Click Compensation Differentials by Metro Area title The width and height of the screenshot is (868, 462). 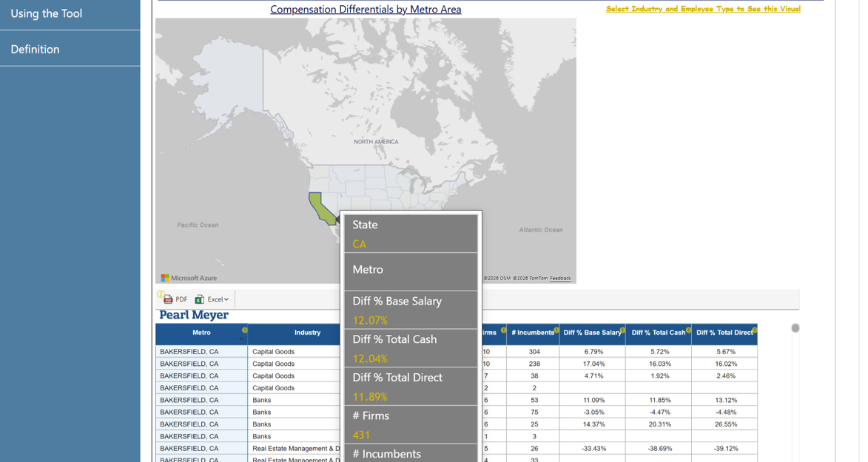pyautogui.click(x=366, y=10)
